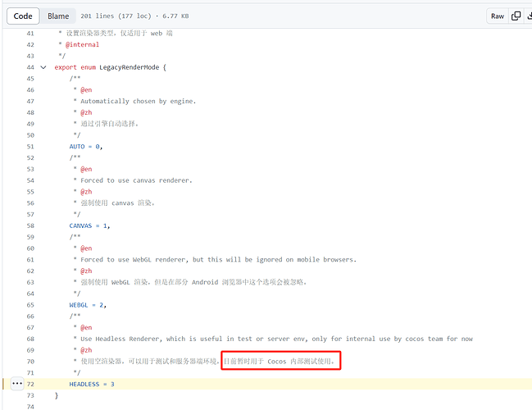Download raw file icon
The image size is (532, 410).
(529, 16)
